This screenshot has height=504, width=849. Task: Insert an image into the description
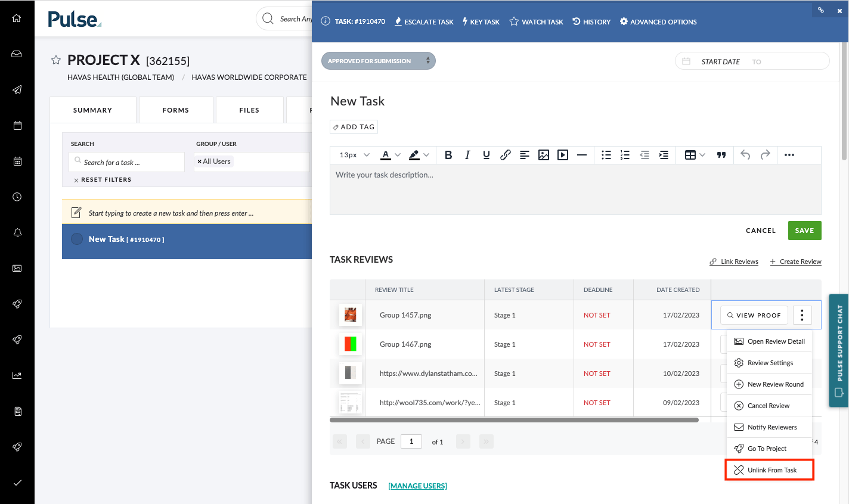tap(544, 155)
